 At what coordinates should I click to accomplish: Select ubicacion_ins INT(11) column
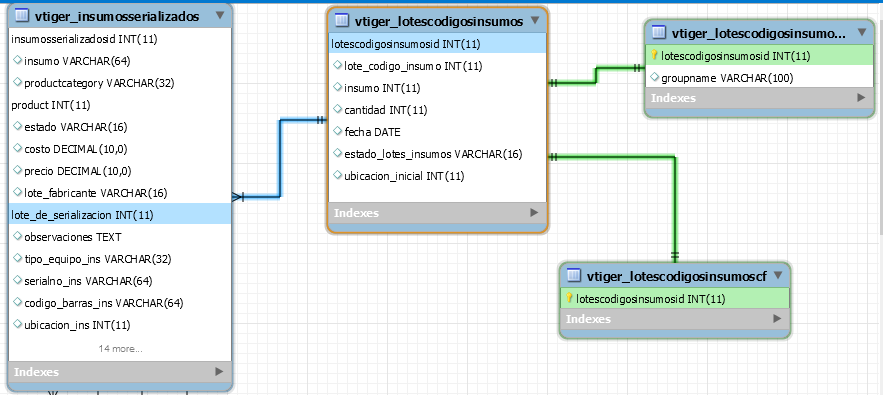[120, 325]
